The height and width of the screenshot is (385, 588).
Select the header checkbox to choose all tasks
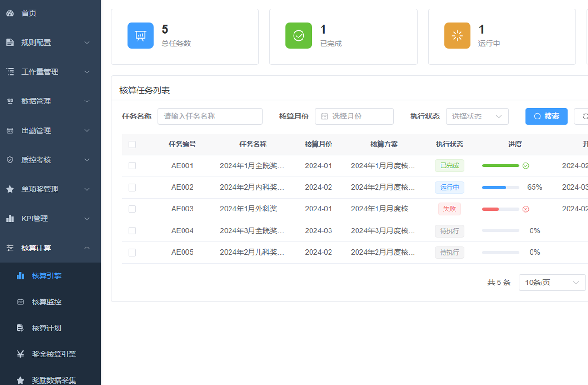132,144
